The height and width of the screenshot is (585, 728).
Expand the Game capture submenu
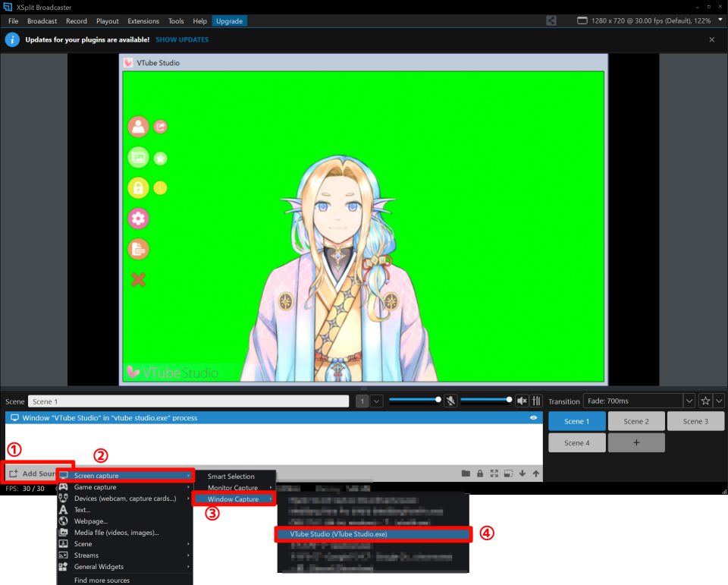[125, 487]
